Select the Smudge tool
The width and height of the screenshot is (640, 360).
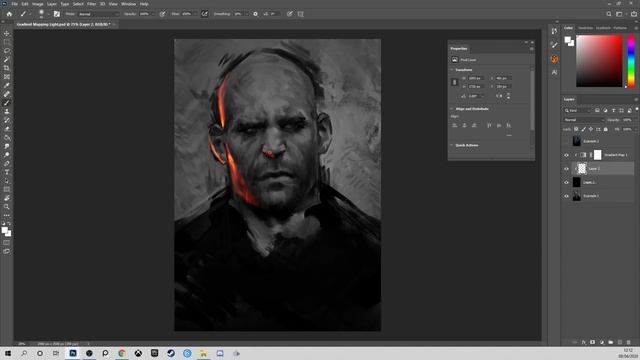tap(7, 146)
